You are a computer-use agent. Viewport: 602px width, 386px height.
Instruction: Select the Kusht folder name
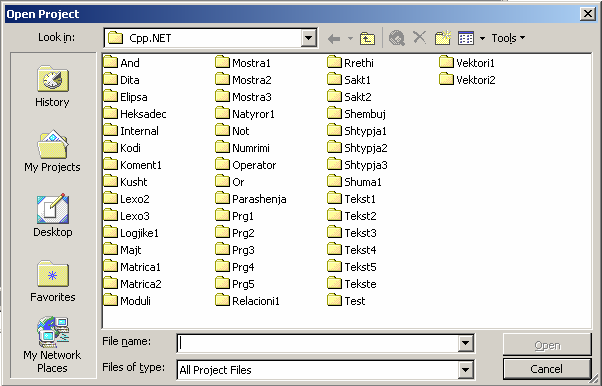tap(134, 182)
